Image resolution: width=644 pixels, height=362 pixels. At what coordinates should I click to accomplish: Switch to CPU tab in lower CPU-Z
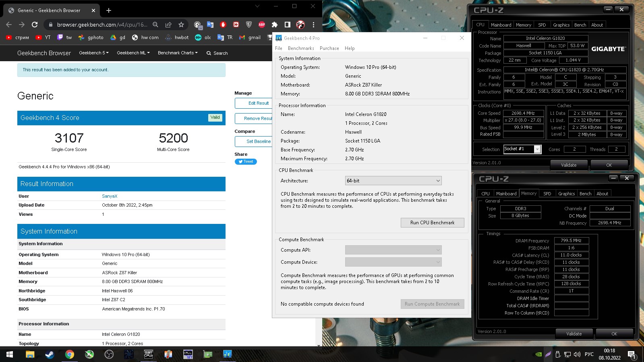coord(486,194)
